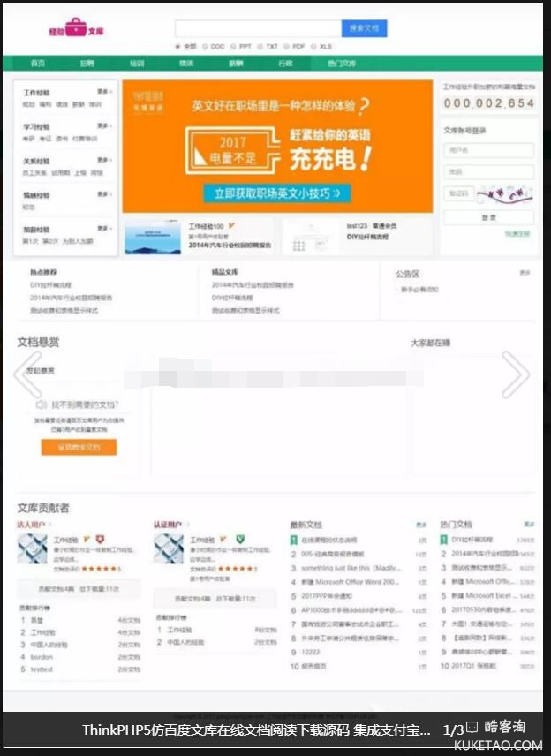
Task: Focus the 用户名 login input field
Action: [488, 150]
